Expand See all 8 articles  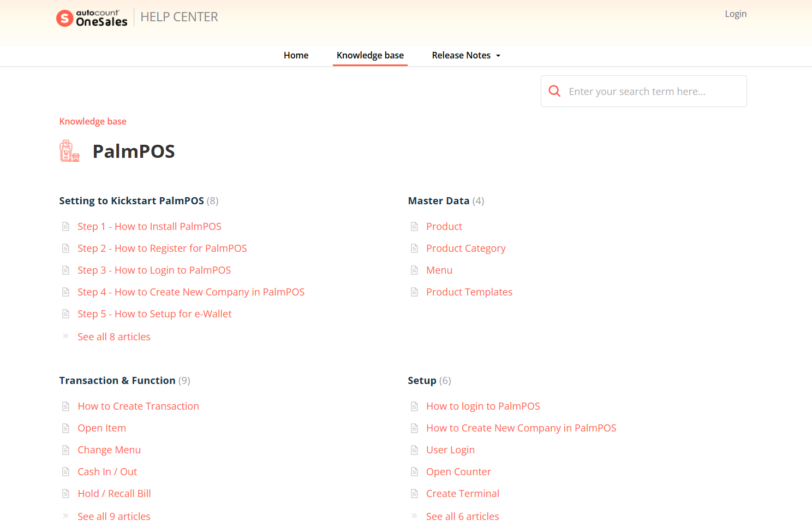click(x=114, y=337)
